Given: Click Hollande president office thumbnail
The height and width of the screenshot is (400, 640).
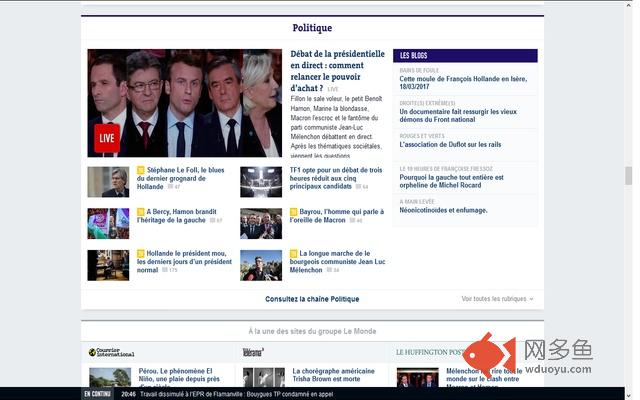Looking at the screenshot, I should click(x=108, y=265).
